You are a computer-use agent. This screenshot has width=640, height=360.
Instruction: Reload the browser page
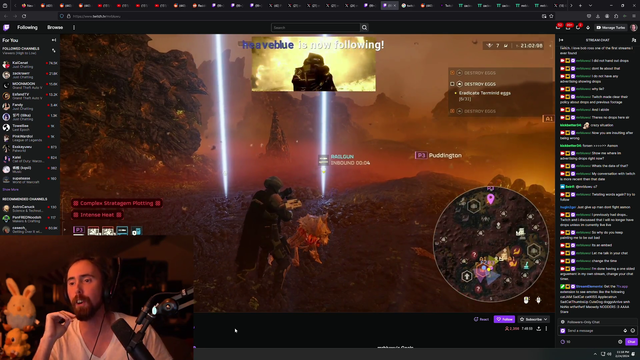(24, 16)
